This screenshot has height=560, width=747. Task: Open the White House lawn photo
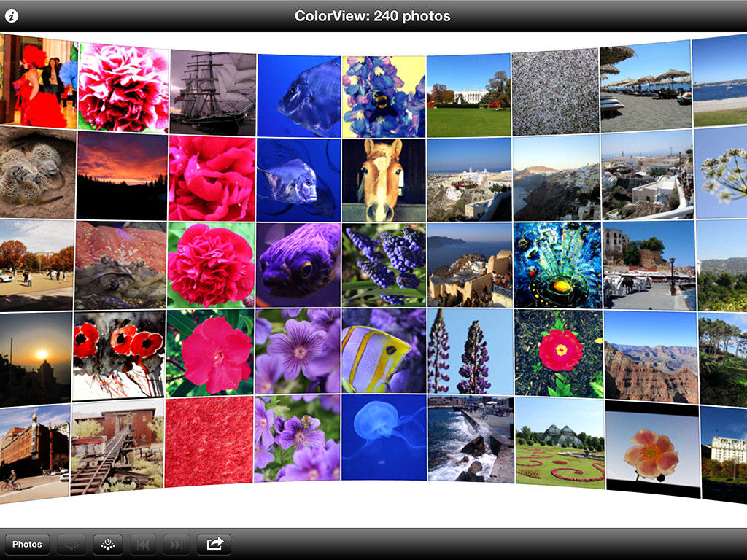point(469,96)
